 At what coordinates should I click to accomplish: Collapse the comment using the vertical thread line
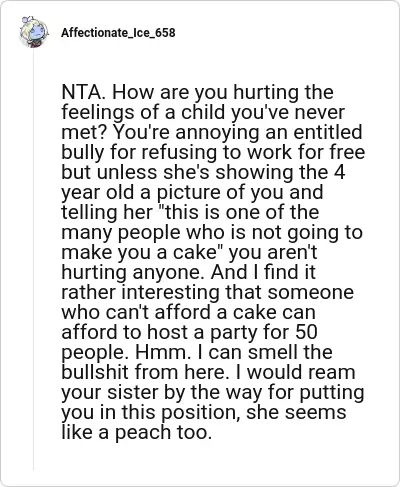pyautogui.click(x=33, y=258)
